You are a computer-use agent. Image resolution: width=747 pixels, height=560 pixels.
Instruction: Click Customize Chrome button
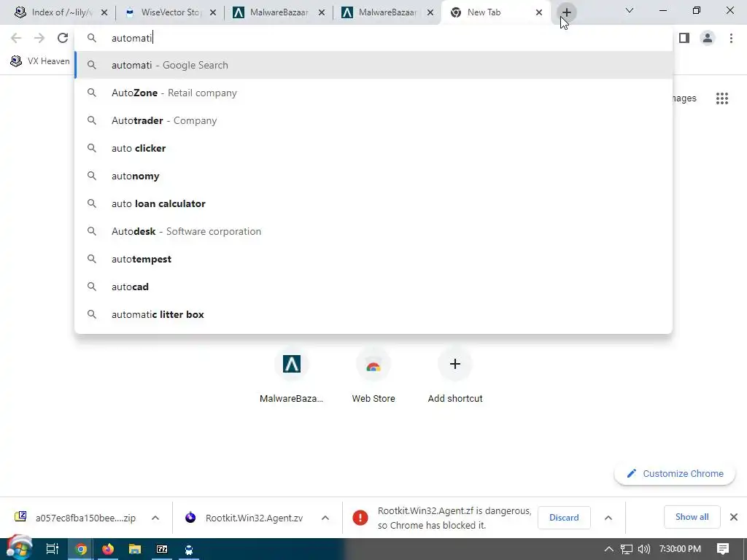click(675, 473)
